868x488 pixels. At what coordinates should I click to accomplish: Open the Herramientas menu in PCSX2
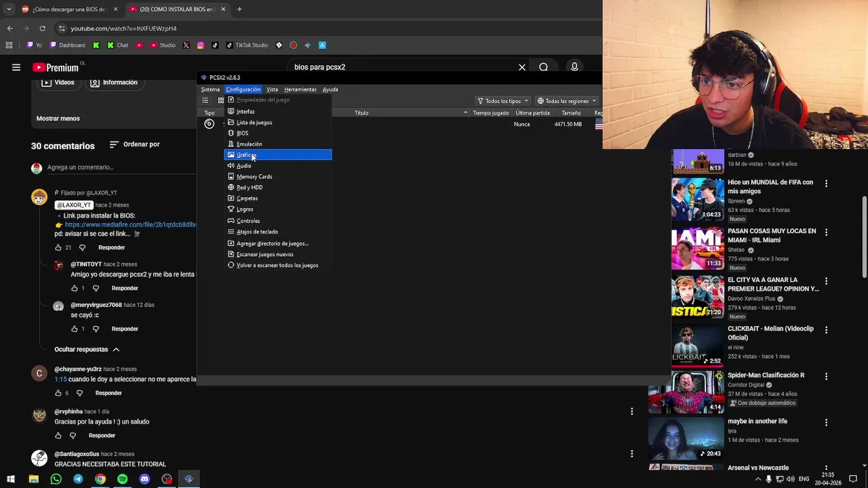pos(300,89)
